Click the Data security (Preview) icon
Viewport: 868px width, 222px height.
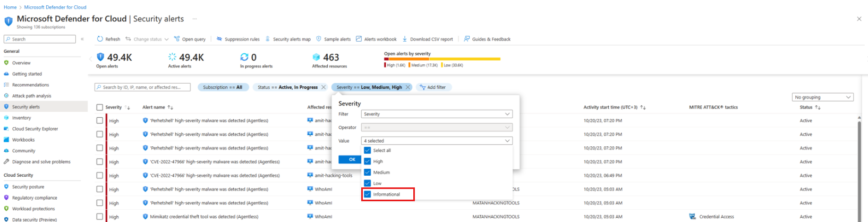6,219
